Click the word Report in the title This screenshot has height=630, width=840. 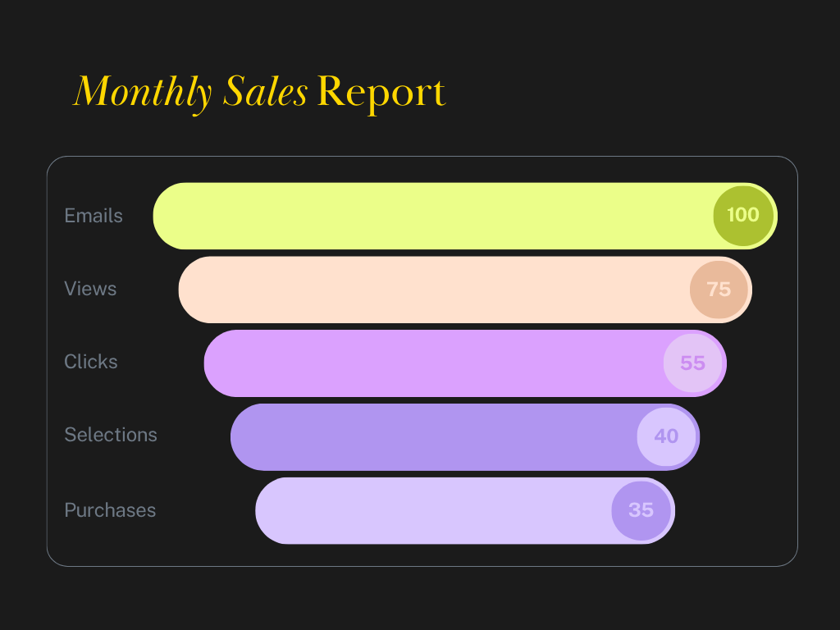tap(381, 92)
